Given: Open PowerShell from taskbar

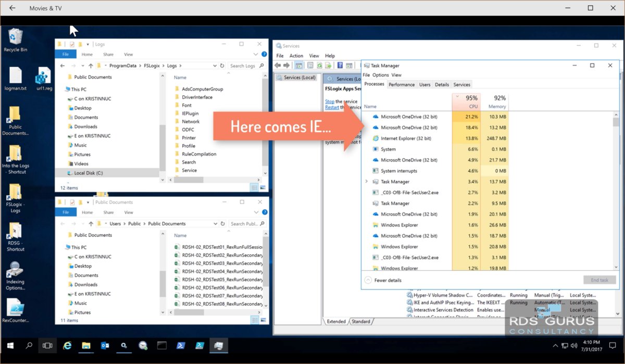Looking at the screenshot, I should click(x=180, y=345).
